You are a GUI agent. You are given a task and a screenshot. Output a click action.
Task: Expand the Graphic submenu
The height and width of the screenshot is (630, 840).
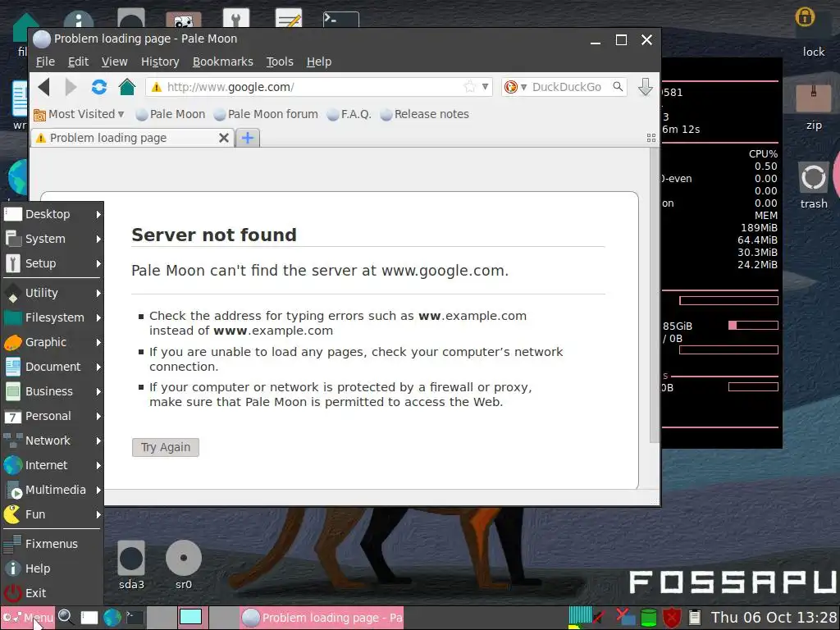[52, 342]
